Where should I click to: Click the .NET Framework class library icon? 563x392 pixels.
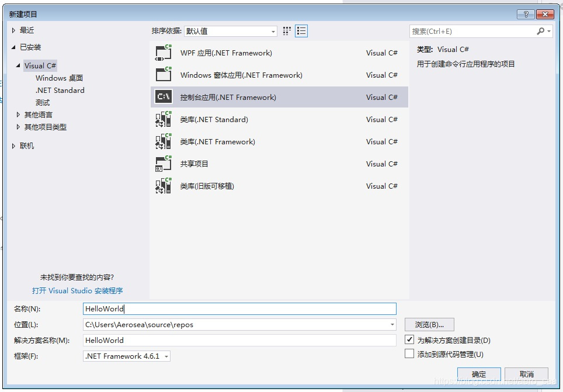pos(164,141)
